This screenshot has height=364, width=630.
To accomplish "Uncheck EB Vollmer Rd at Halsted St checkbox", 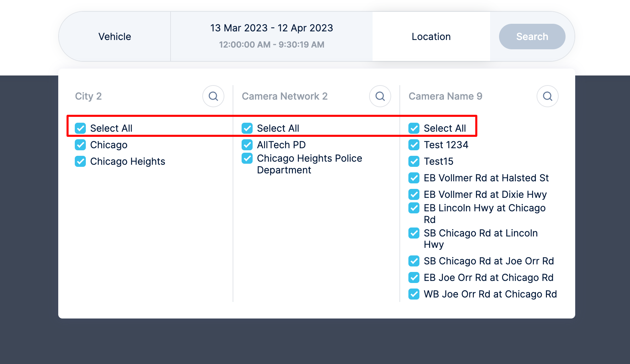I will click(x=414, y=178).
